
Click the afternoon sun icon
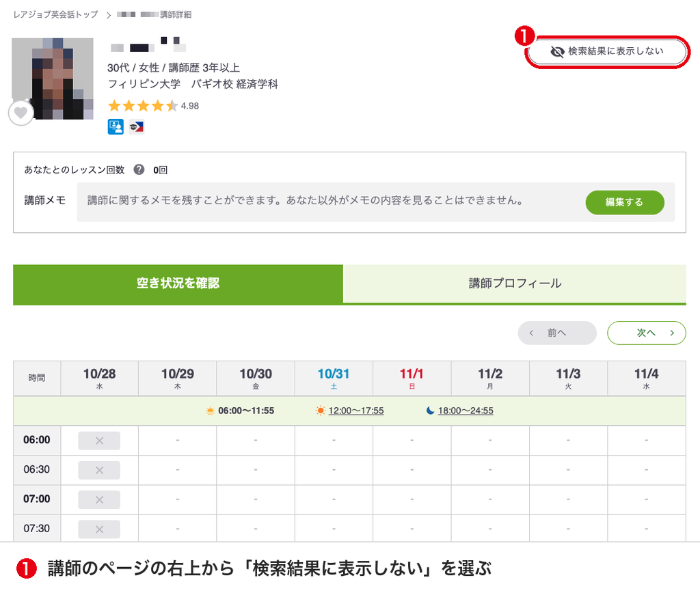tap(320, 411)
